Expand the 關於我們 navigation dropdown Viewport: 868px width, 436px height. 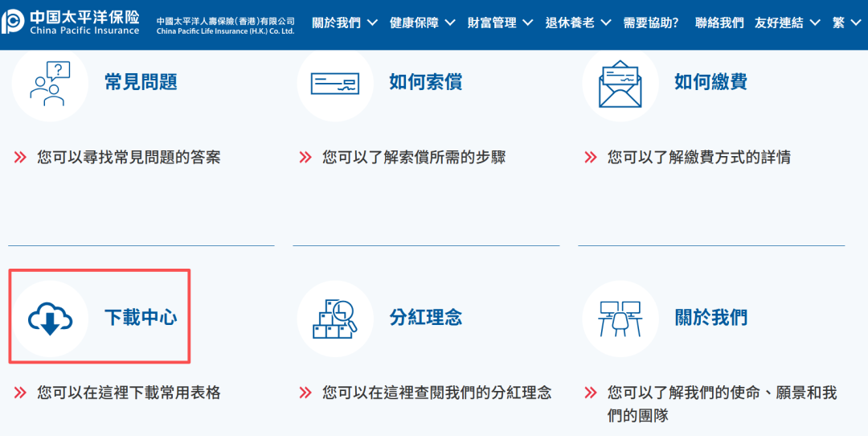345,23
